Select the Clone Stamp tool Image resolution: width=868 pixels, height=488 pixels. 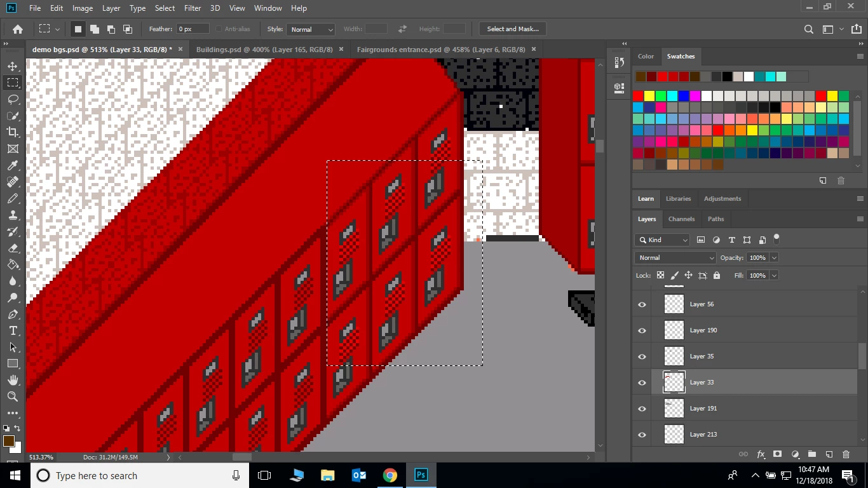(13, 215)
